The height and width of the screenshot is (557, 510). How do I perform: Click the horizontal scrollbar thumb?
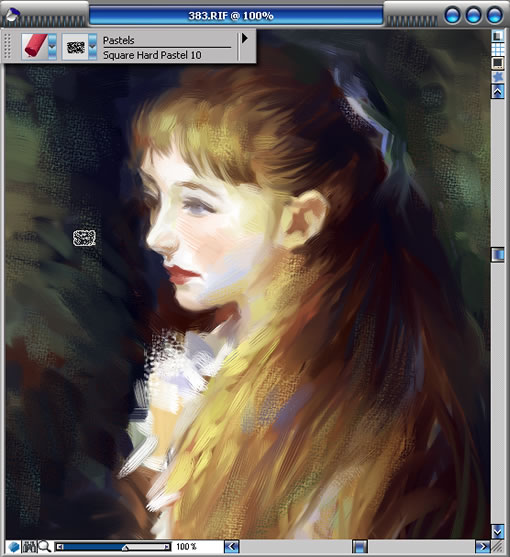click(x=360, y=546)
